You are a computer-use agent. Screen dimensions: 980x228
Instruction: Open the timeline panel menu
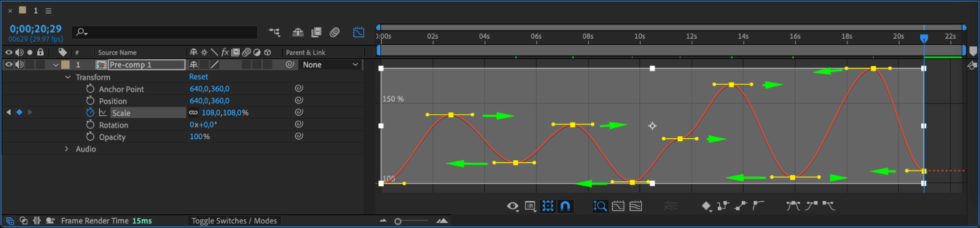pyautogui.click(x=49, y=10)
